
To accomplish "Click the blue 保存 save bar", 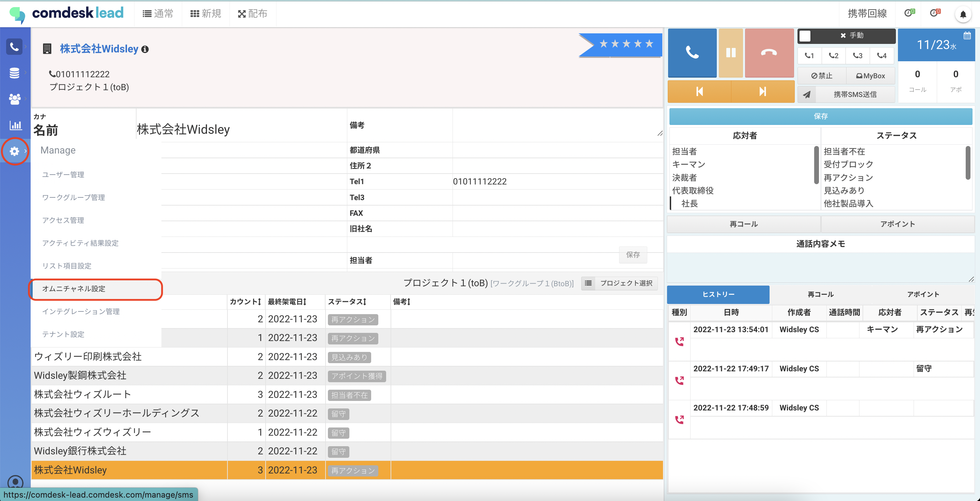I will tap(821, 116).
